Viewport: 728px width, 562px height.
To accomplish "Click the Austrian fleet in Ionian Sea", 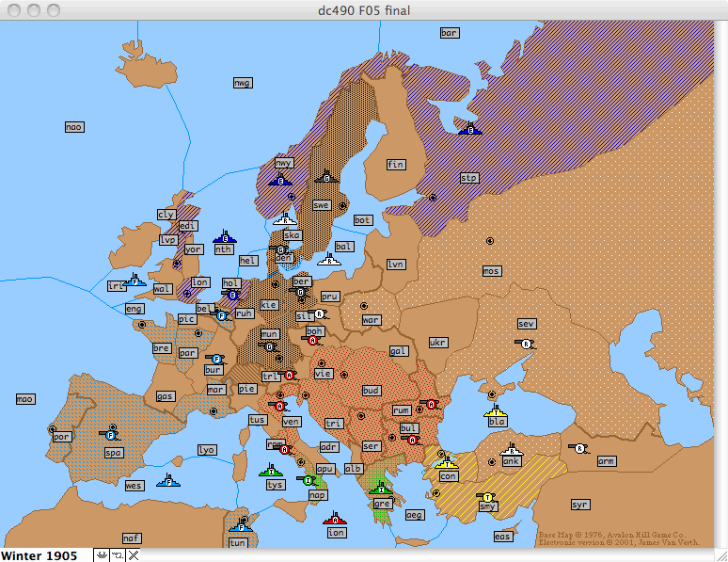I will [x=335, y=519].
